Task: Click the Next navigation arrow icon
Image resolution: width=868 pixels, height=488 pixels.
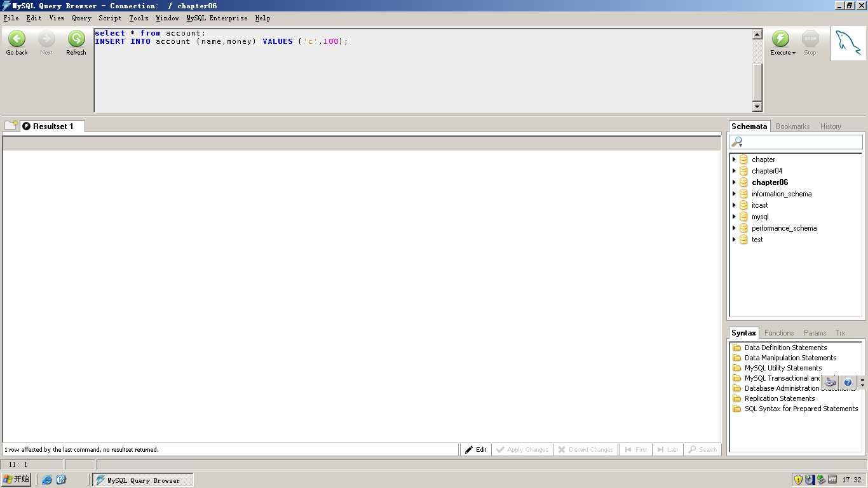Action: (x=46, y=39)
